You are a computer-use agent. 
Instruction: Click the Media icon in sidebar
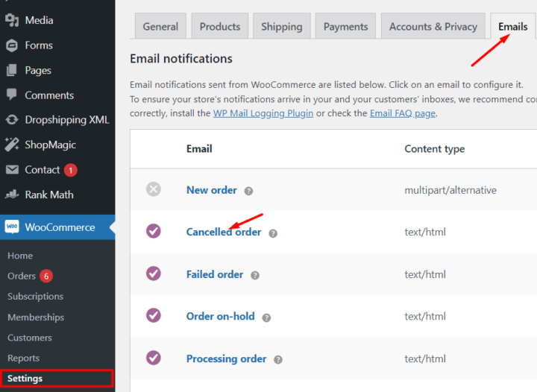point(12,20)
